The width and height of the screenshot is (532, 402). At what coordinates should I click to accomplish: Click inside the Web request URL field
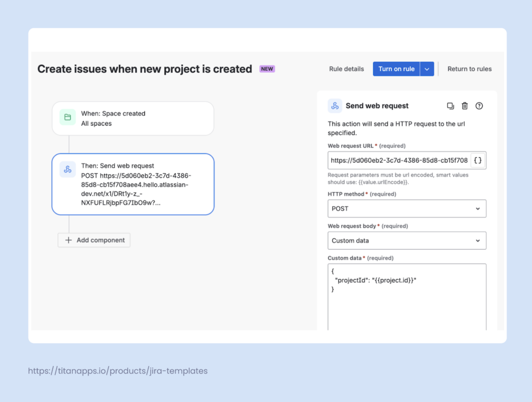point(400,160)
